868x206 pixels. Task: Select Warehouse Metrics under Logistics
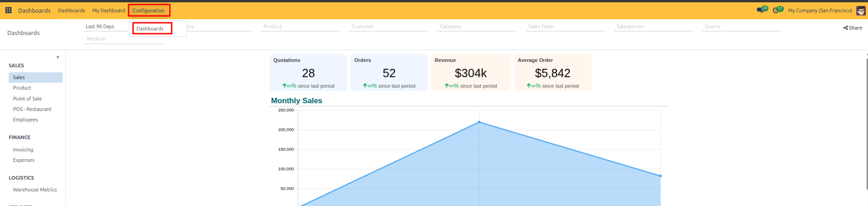(35, 190)
